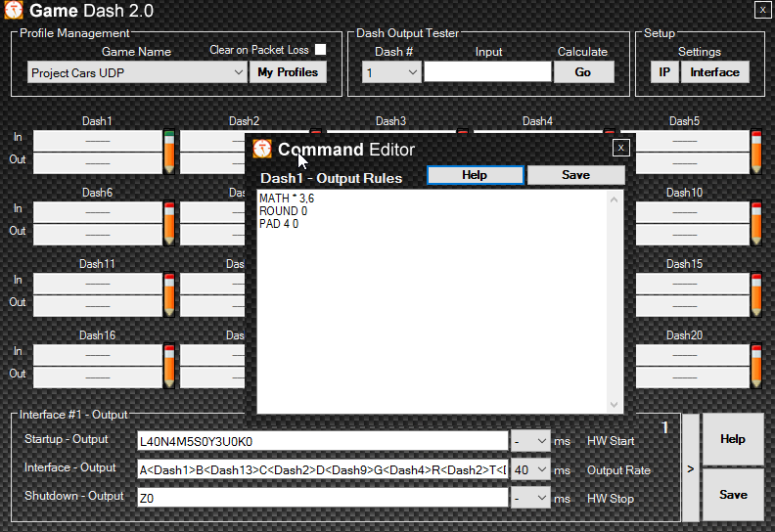Image resolution: width=775 pixels, height=532 pixels.
Task: Go to next interface with > button
Action: point(691,468)
